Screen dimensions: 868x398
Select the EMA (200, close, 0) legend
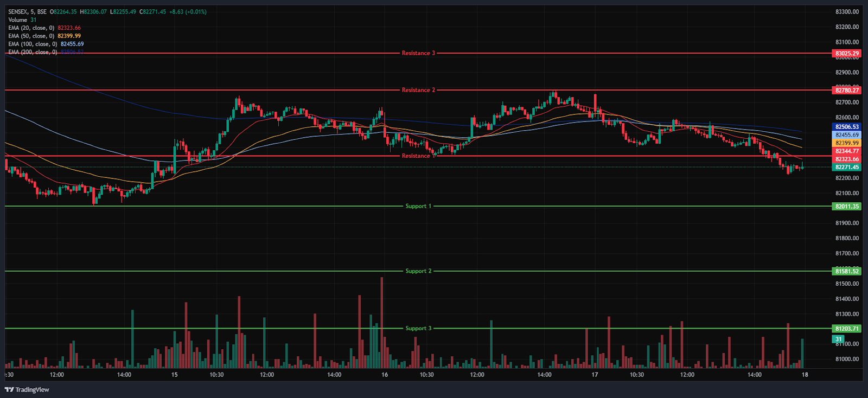pos(33,52)
